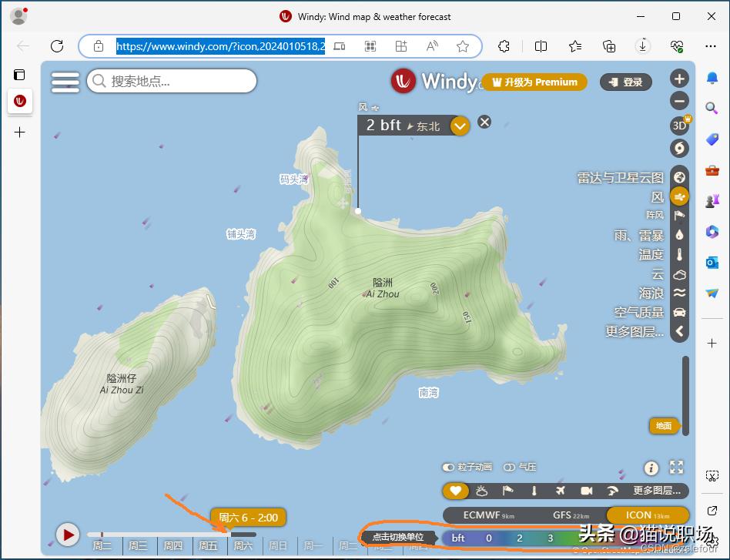
Task: Click 升级为 Premium upgrade button
Action: click(534, 82)
